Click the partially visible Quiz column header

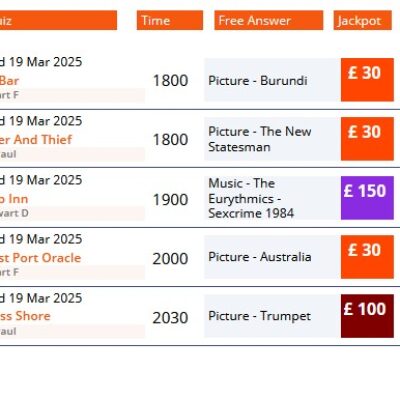point(58,20)
